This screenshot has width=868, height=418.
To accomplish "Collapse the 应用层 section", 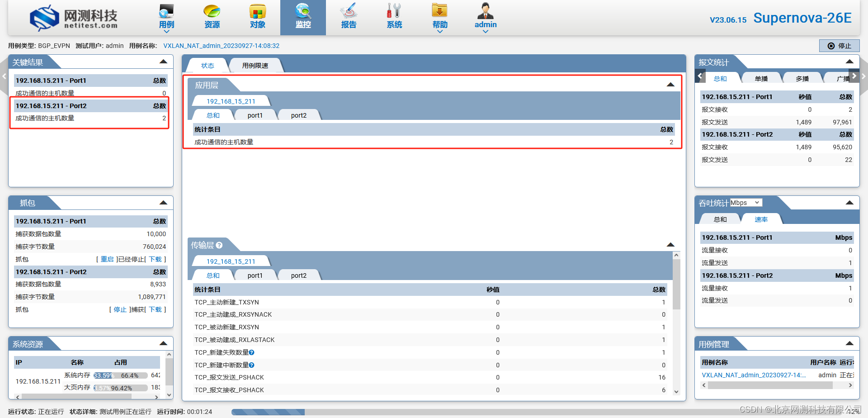I will tap(670, 85).
